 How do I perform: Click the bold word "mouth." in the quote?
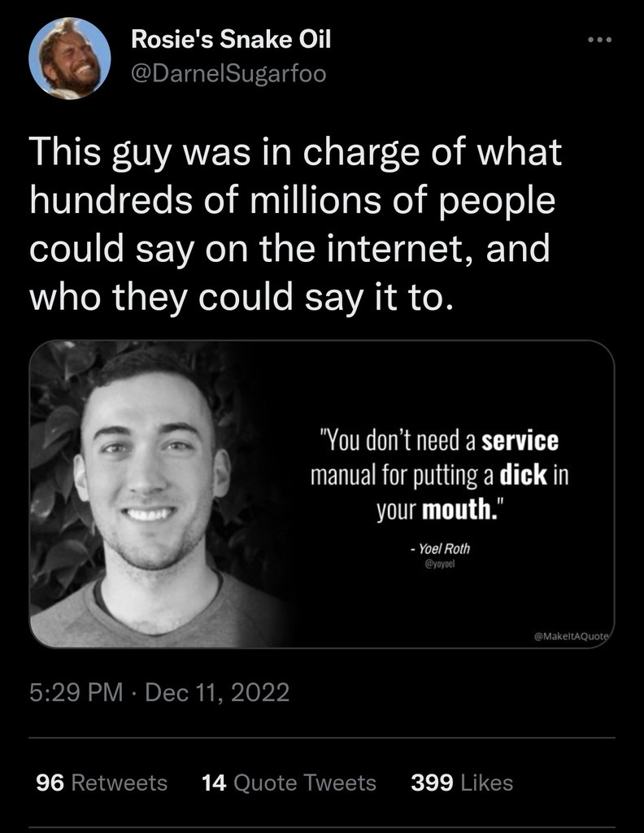coord(460,511)
